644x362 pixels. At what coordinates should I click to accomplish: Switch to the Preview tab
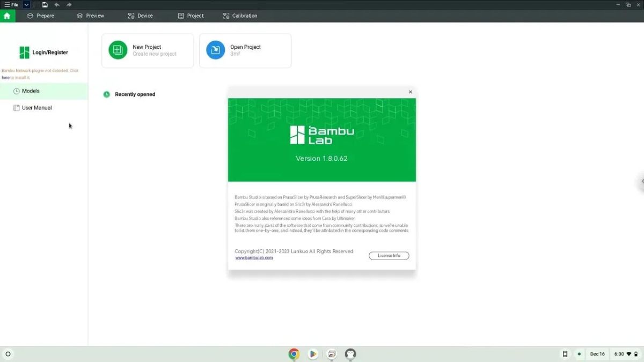[90, 16]
